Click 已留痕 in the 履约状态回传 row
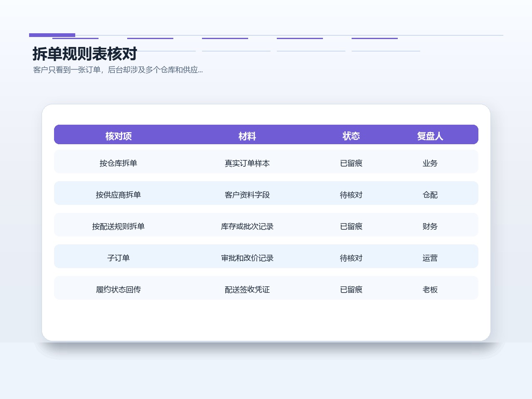Image resolution: width=532 pixels, height=399 pixels. [351, 290]
